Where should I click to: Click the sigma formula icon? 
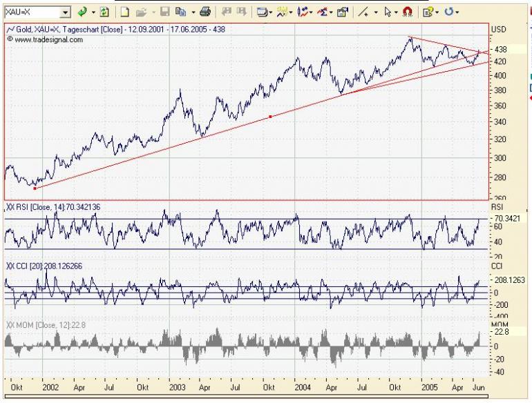point(322,12)
